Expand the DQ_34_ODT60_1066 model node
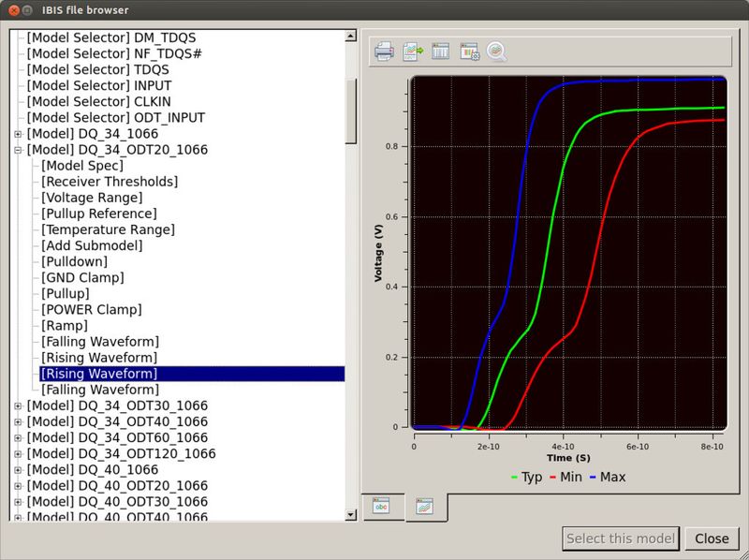This screenshot has width=749, height=560. (x=18, y=438)
